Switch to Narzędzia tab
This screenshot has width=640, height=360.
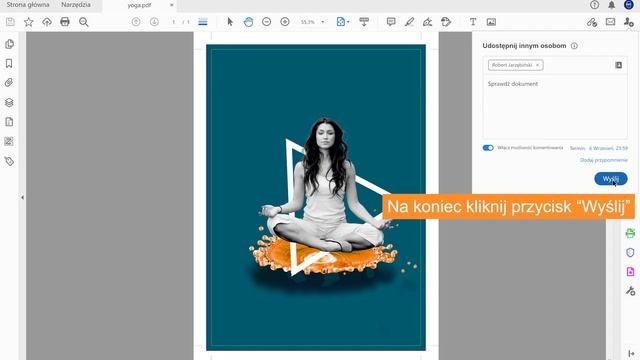76,5
